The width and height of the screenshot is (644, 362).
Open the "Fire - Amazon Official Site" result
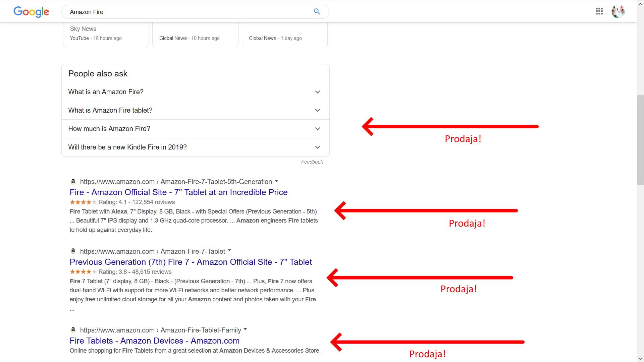tap(178, 192)
